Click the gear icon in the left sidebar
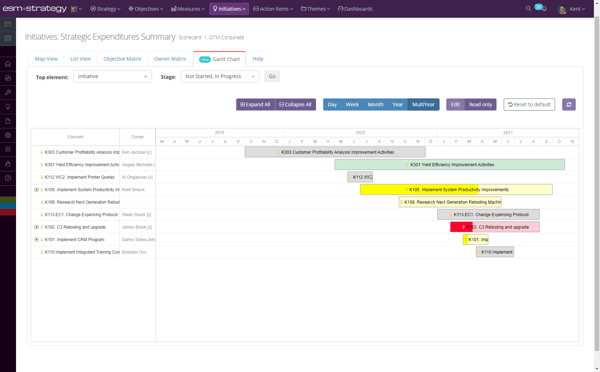 tap(8, 135)
